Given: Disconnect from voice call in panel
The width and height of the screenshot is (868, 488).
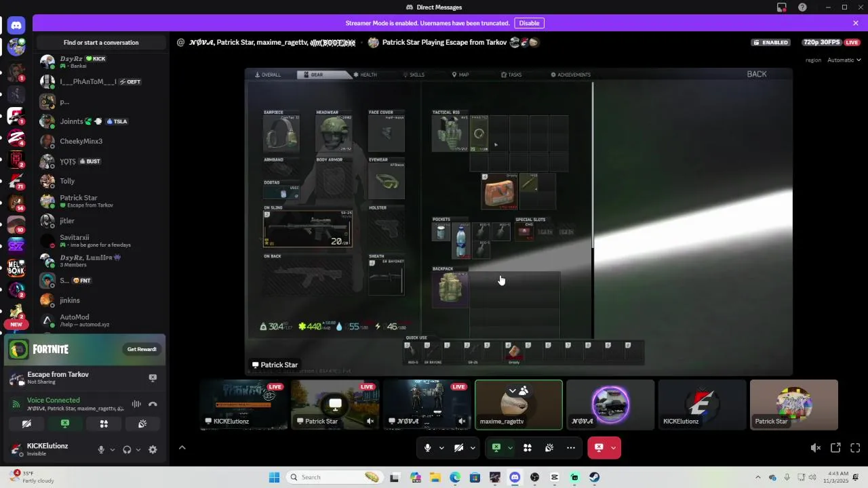Looking at the screenshot, I should [153, 404].
